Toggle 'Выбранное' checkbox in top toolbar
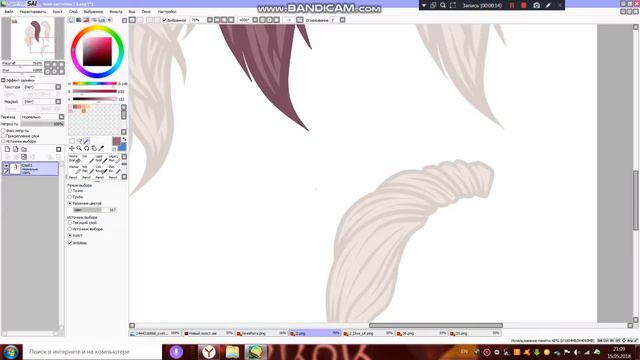The width and height of the screenshot is (640, 360). click(164, 20)
